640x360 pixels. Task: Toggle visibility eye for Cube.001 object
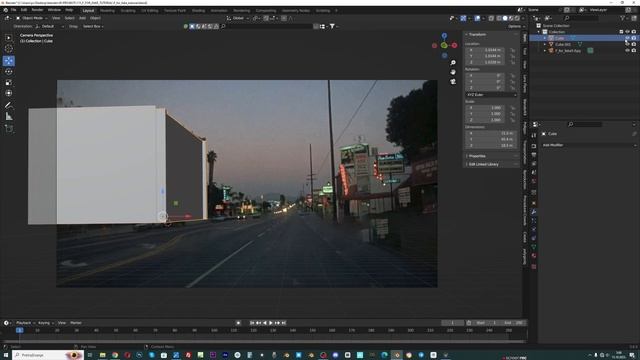pyautogui.click(x=627, y=44)
